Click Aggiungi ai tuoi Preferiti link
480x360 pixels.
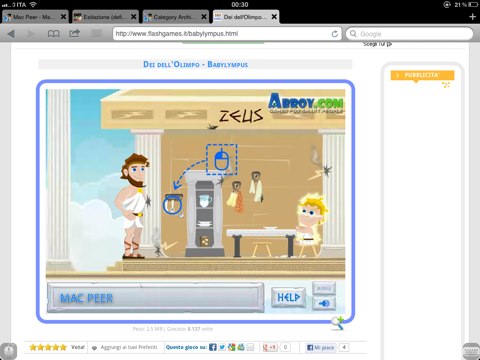[x=129, y=347]
